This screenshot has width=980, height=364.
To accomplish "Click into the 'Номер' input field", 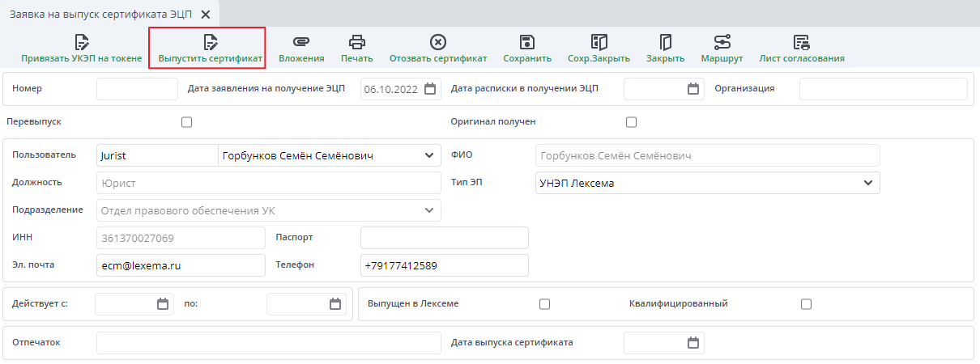I will pos(137,89).
